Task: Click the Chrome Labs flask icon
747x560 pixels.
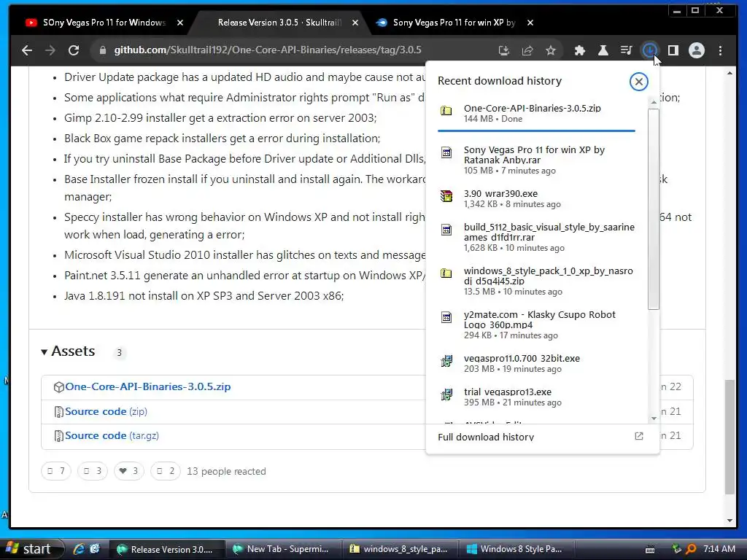Action: click(603, 50)
